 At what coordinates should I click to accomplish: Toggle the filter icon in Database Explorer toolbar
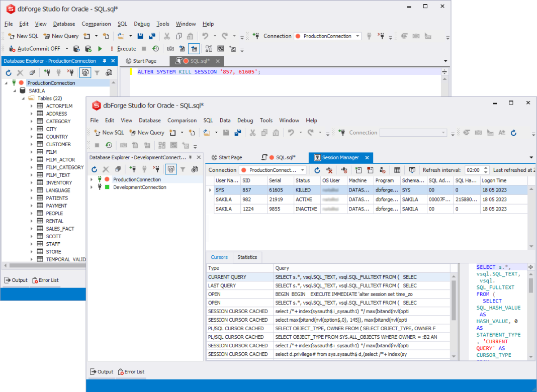pyautogui.click(x=183, y=169)
